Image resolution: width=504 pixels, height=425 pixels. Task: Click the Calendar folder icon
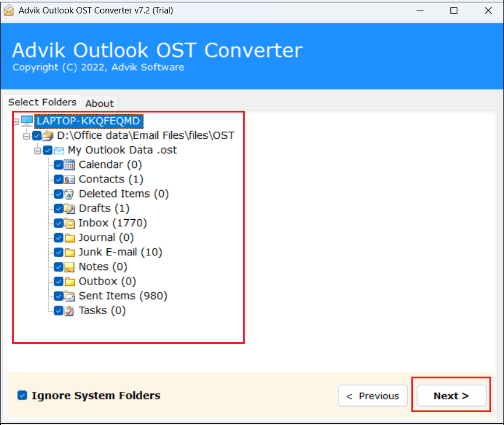(69, 165)
